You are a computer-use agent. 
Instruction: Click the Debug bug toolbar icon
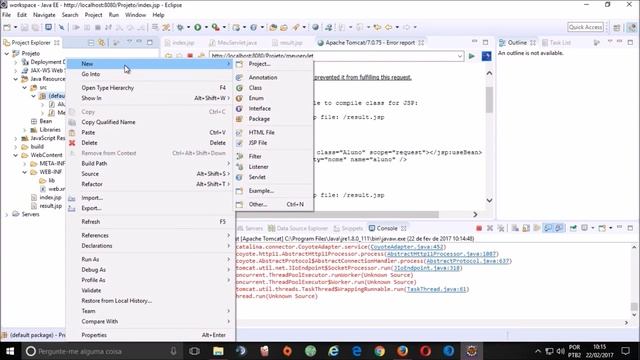(180, 27)
